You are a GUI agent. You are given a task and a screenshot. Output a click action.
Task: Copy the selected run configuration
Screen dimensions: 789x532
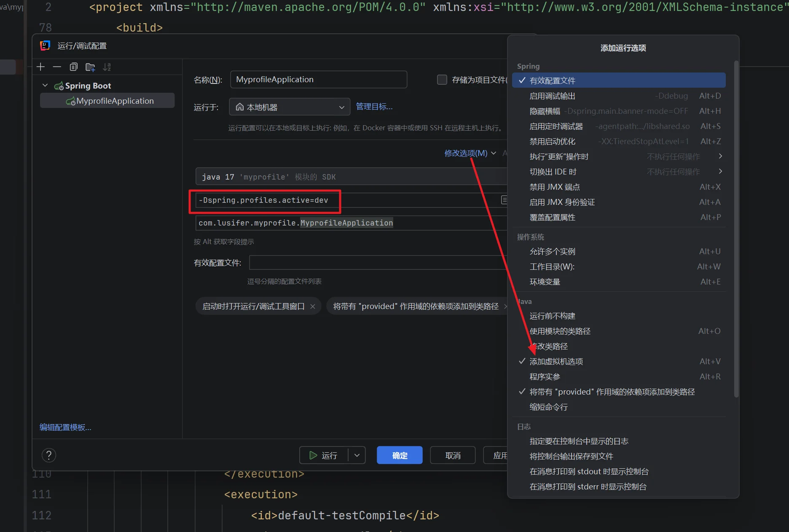point(74,67)
